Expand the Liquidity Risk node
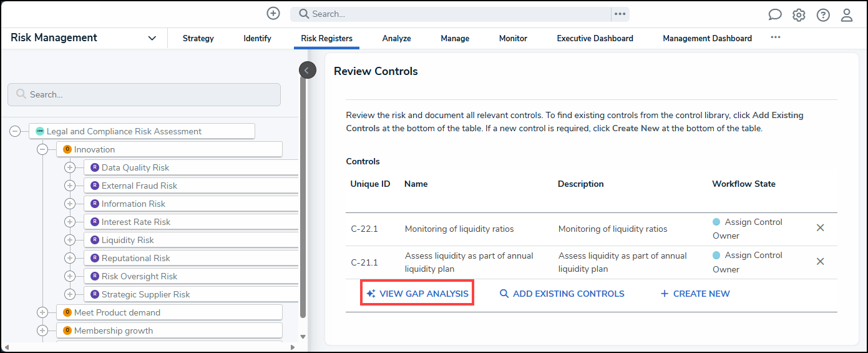Viewport: 868px width, 353px height. tap(70, 240)
